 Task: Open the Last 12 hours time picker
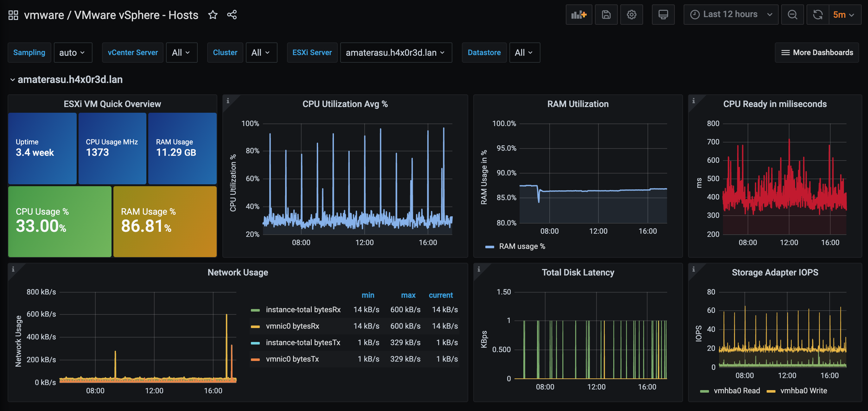pos(731,15)
